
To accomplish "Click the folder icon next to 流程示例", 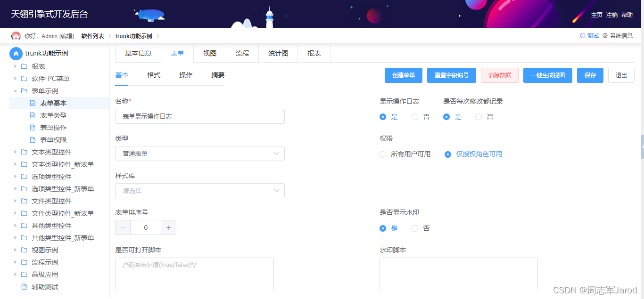I will 24,262.
